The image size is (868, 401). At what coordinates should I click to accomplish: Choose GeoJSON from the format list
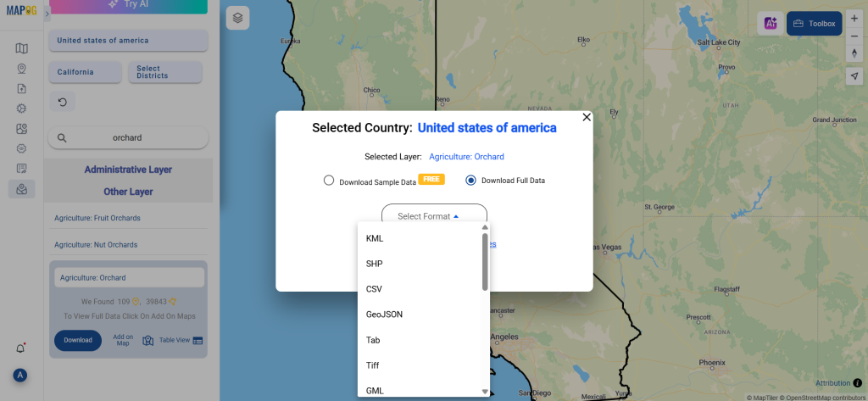click(384, 315)
